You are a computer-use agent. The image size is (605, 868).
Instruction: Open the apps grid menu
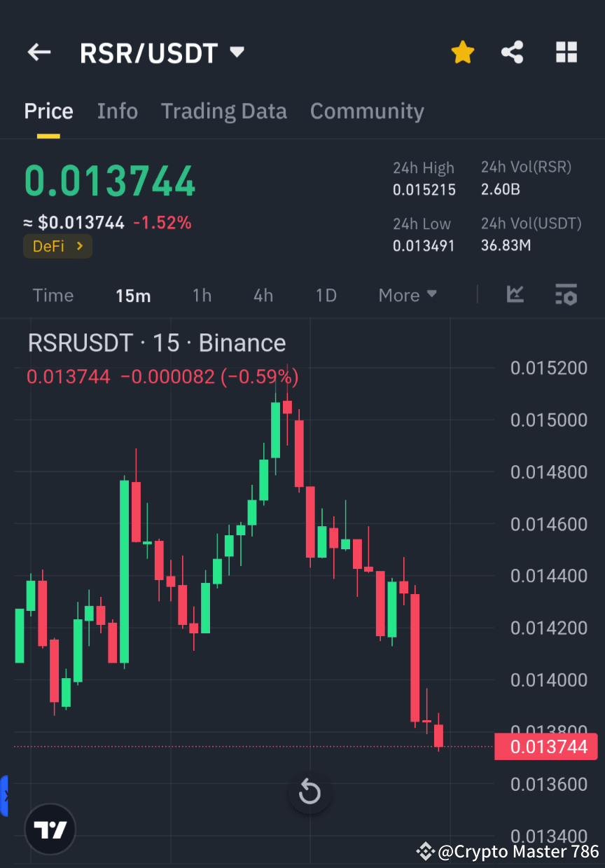coord(566,52)
